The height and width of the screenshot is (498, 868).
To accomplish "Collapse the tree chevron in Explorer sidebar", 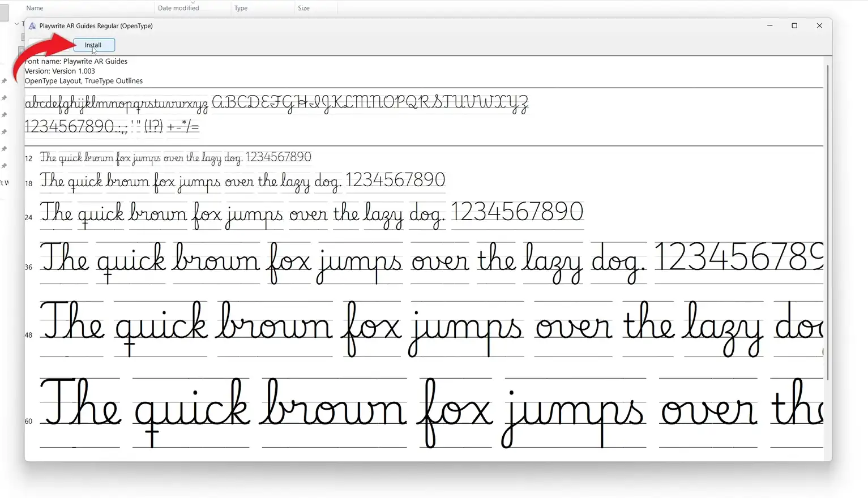I will (x=16, y=24).
